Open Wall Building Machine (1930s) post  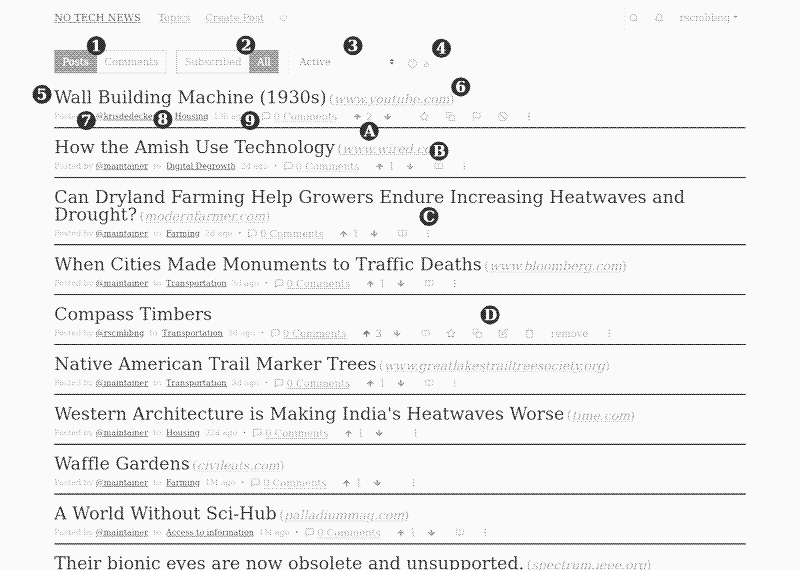coord(190,97)
